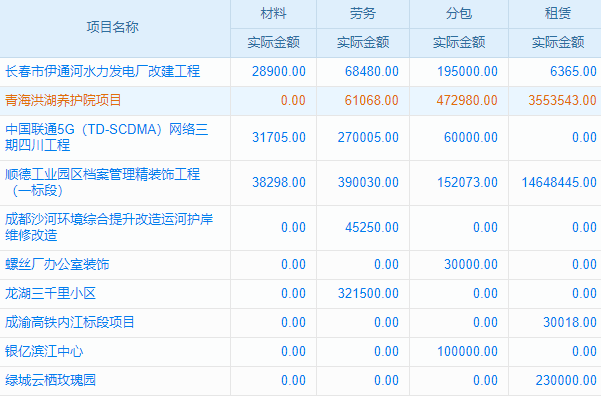The width and height of the screenshot is (601, 396).
Task: Click lease amount 30018.00
Action: pyautogui.click(x=570, y=322)
